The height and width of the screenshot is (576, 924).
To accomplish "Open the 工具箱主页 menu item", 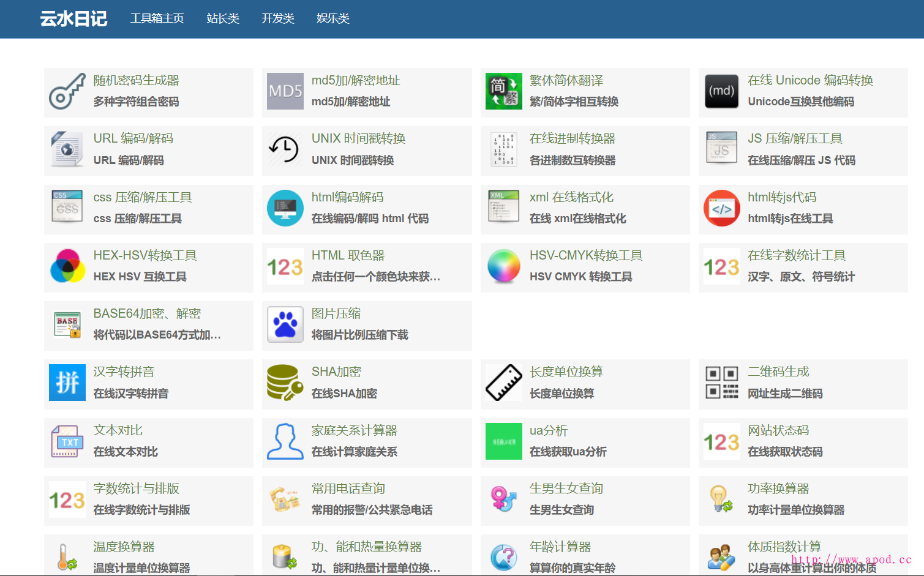I will tap(157, 18).
